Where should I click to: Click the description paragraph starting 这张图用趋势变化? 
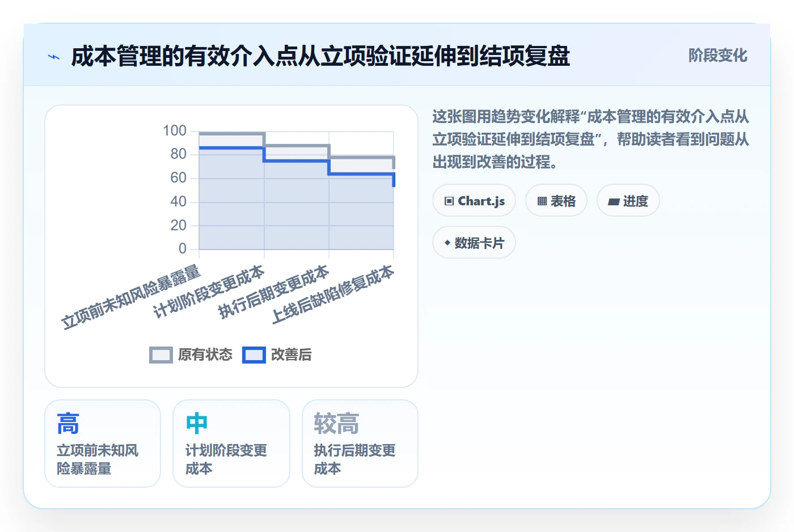[x=590, y=140]
